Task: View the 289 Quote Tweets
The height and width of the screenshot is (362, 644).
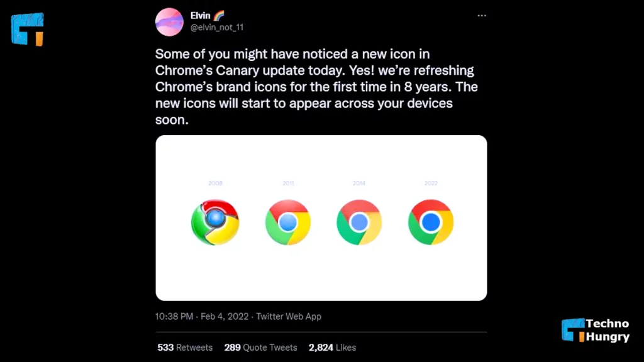Action: [260, 347]
